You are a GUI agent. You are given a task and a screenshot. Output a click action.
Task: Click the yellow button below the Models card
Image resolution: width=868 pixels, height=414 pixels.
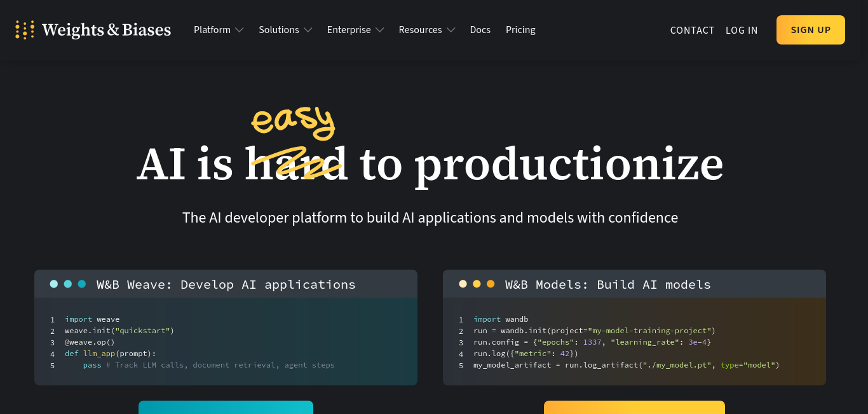pos(634,407)
